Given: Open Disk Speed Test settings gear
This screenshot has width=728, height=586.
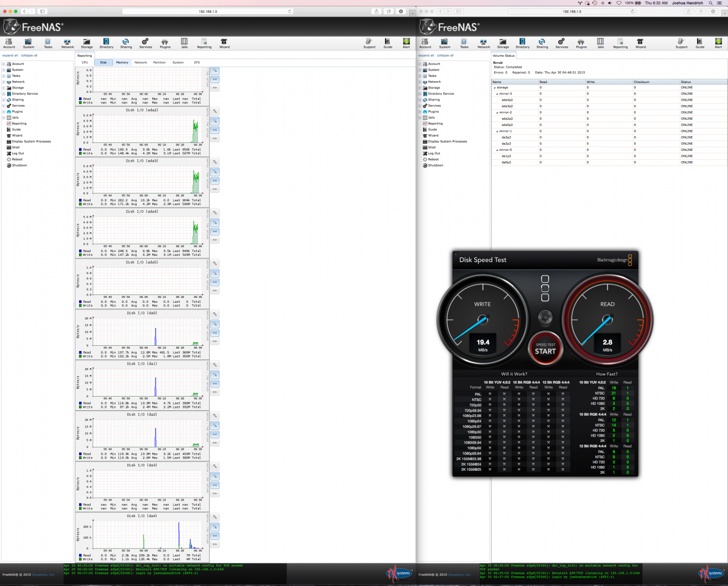Looking at the screenshot, I should 545,317.
